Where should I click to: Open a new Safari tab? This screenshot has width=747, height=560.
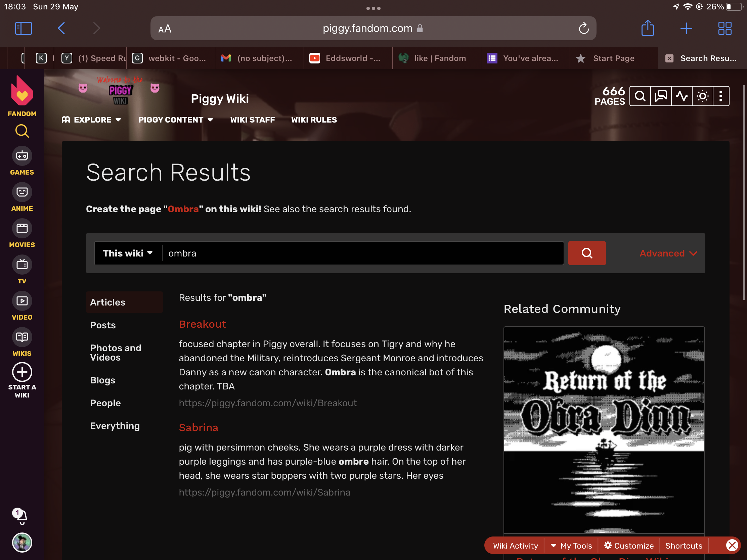point(686,28)
